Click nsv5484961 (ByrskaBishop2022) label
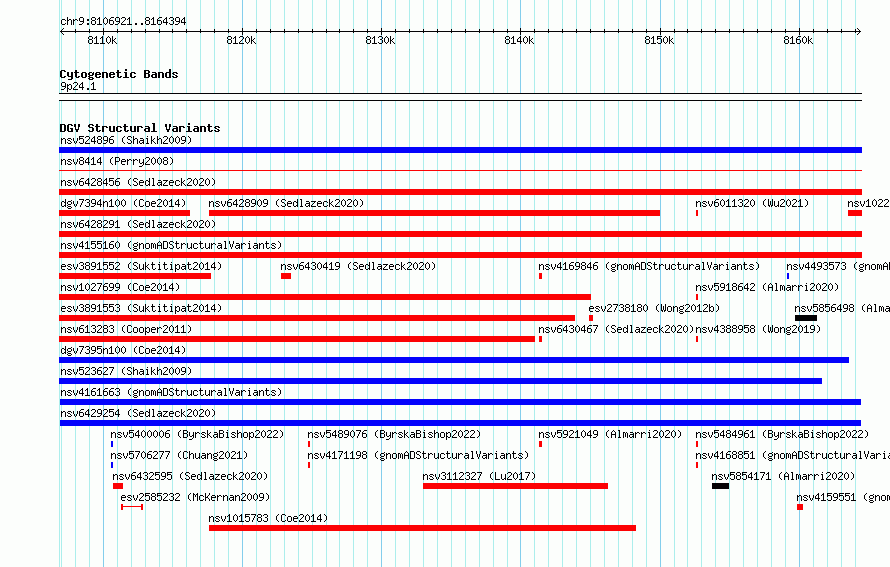Image resolution: width=890 pixels, height=567 pixels. 782,434
